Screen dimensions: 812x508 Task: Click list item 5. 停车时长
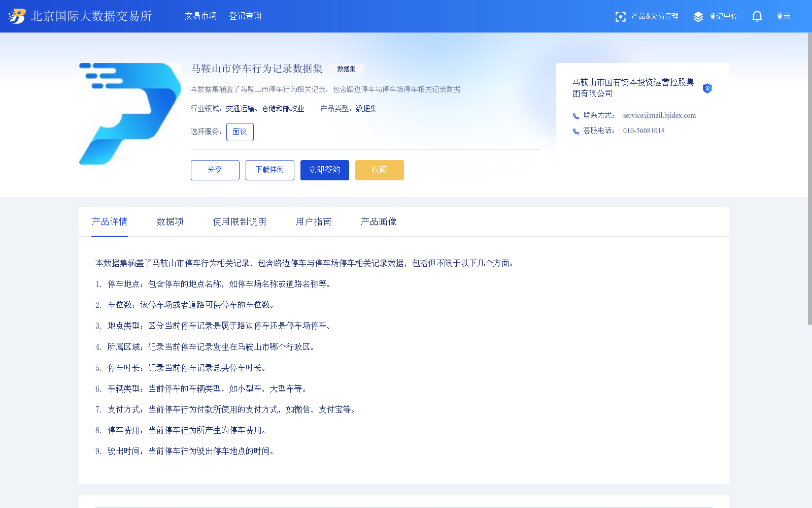[181, 368]
